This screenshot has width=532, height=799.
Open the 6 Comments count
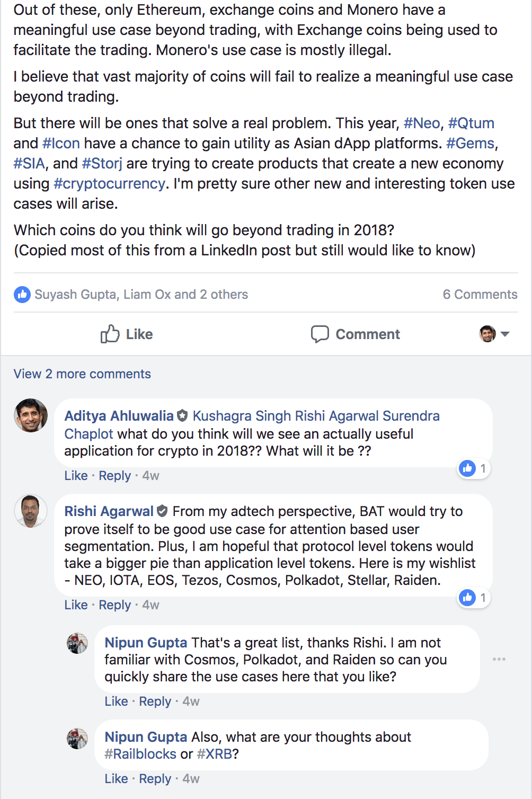(480, 295)
